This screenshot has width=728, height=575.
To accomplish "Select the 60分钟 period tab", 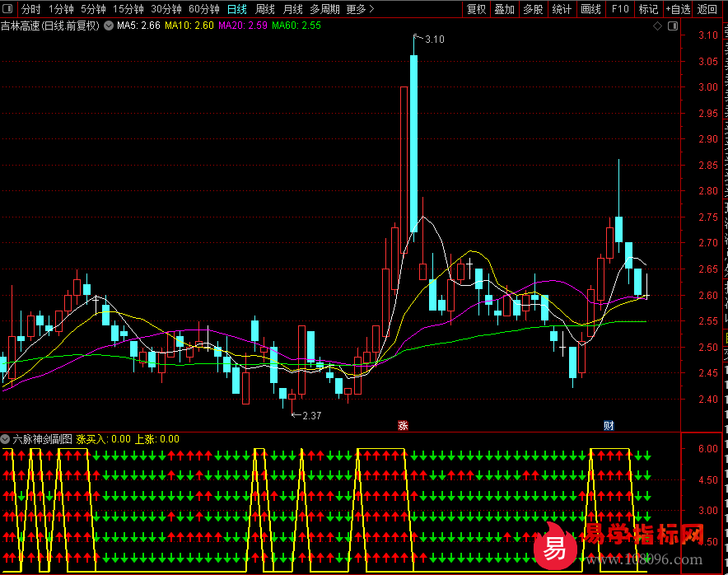I will (204, 9).
